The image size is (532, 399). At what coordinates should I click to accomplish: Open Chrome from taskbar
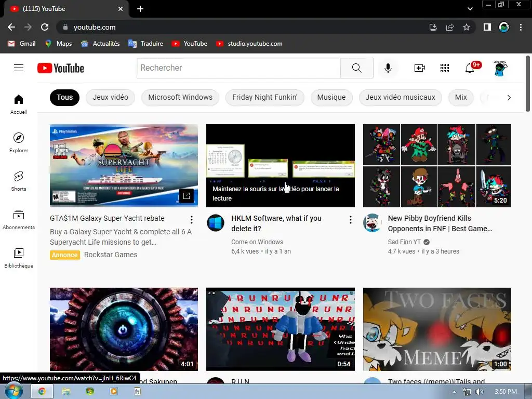[42, 392]
